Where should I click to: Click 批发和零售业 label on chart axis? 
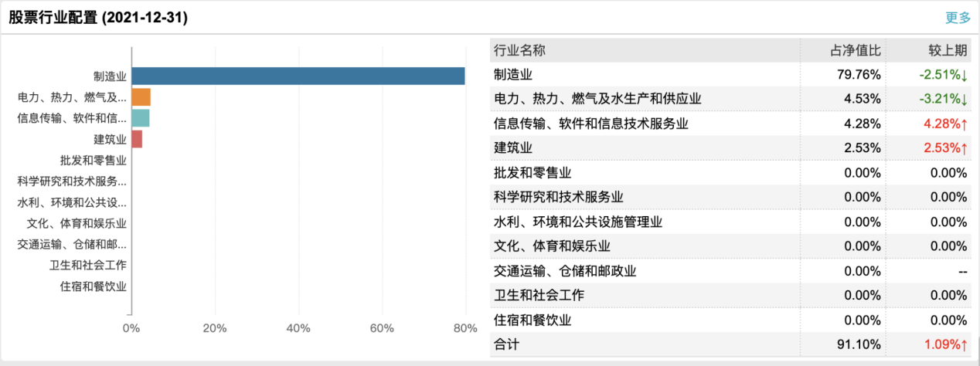(x=93, y=161)
